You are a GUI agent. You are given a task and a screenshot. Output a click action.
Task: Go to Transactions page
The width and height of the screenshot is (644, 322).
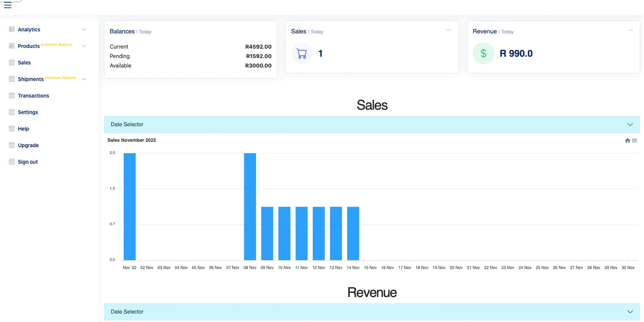coord(33,96)
